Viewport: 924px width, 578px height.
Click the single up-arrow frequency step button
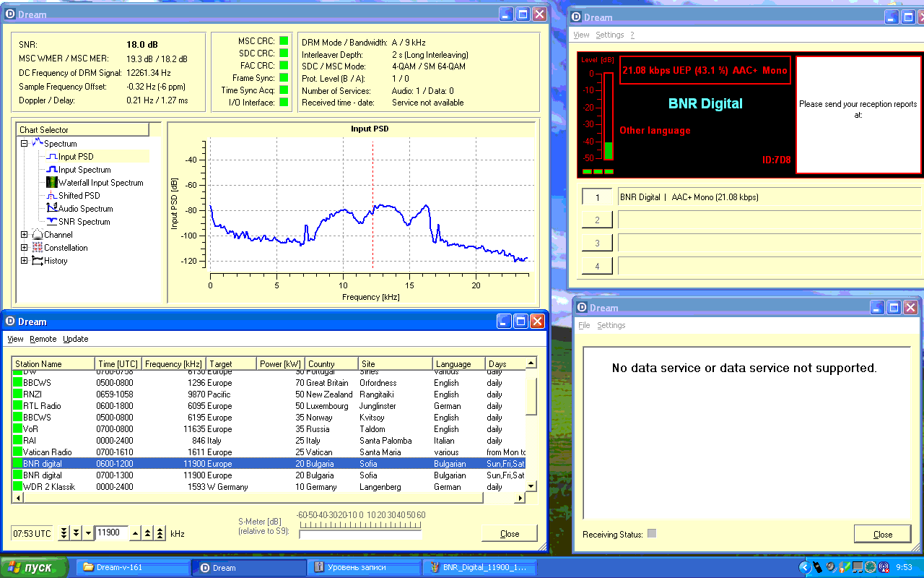click(135, 533)
